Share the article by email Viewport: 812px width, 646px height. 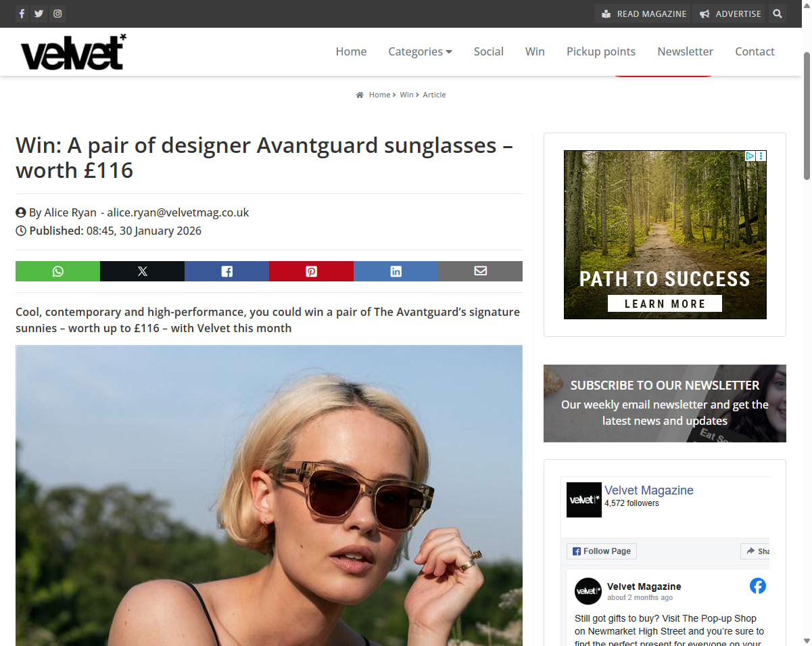click(x=480, y=271)
